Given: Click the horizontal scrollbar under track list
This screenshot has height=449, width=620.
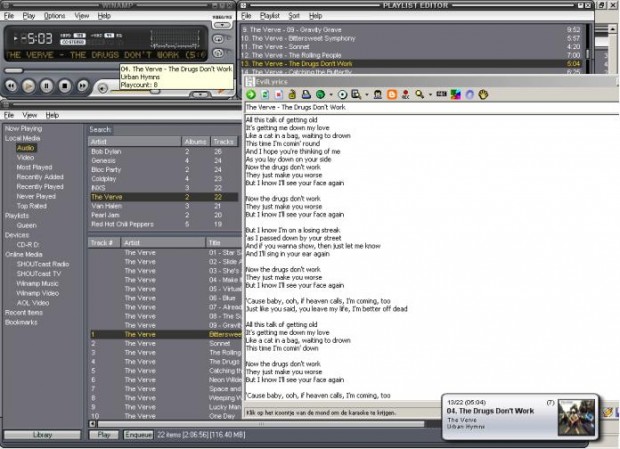Looking at the screenshot, I should [x=261, y=424].
